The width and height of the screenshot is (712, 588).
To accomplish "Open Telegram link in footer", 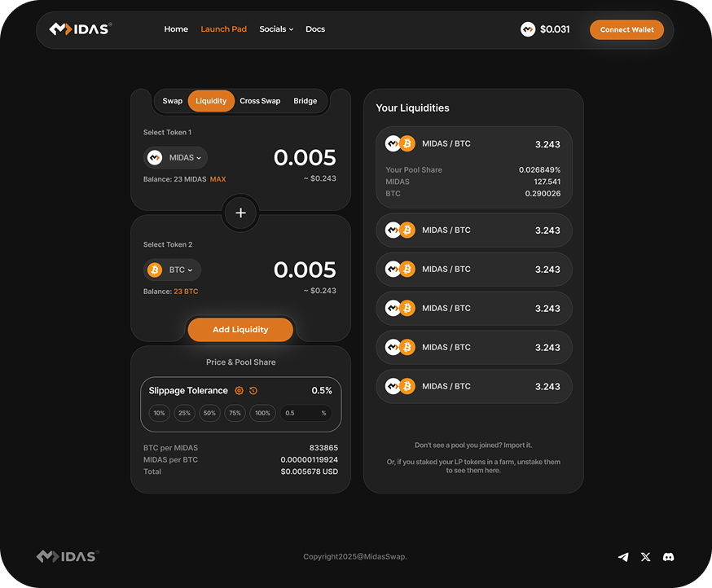I will tap(623, 557).
